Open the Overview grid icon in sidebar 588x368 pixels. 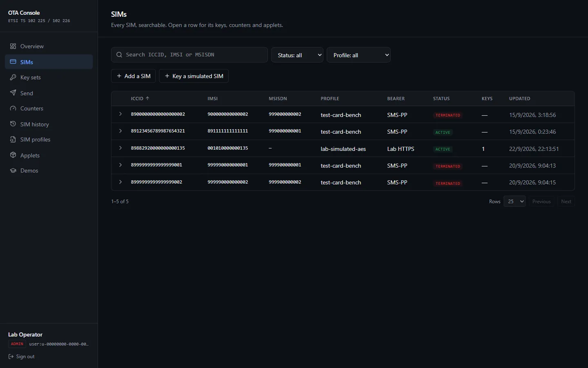click(13, 46)
